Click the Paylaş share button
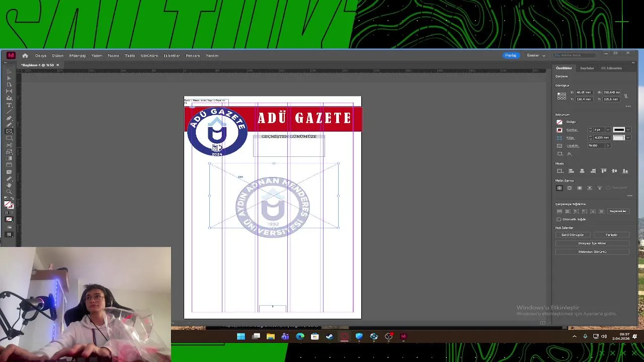The width and height of the screenshot is (644, 362). (511, 55)
